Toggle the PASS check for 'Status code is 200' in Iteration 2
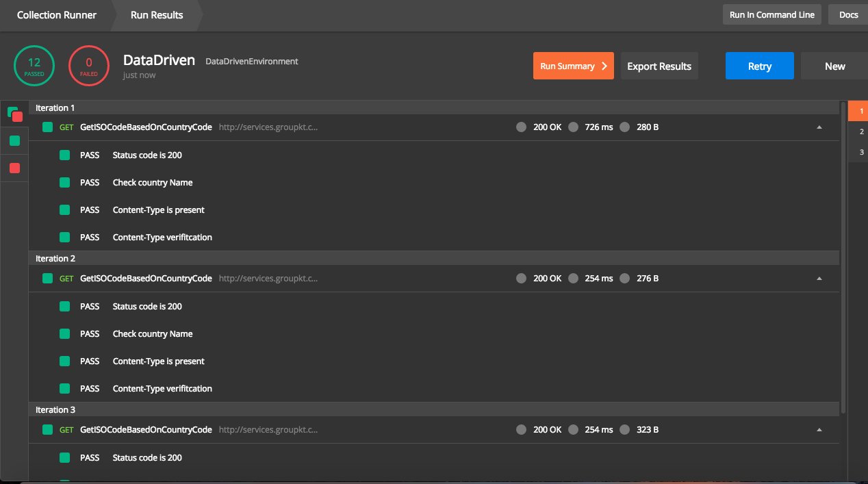Image resolution: width=868 pixels, height=484 pixels. click(x=65, y=306)
